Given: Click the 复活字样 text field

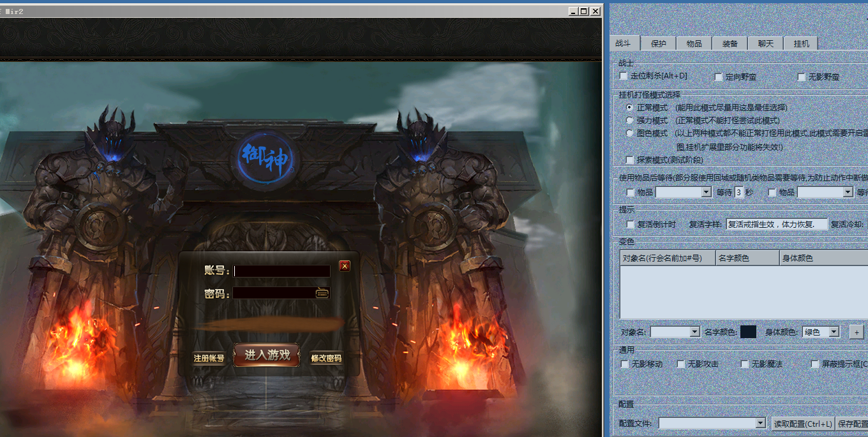Looking at the screenshot, I should pos(777,224).
